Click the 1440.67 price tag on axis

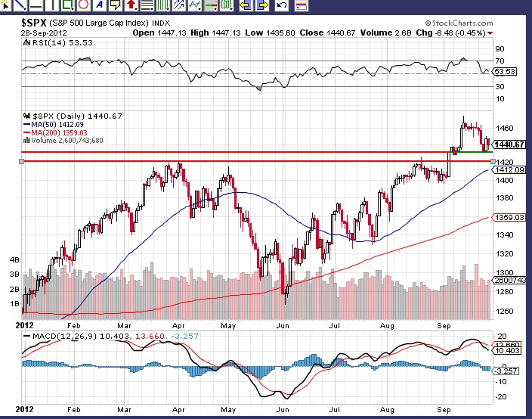[509, 144]
